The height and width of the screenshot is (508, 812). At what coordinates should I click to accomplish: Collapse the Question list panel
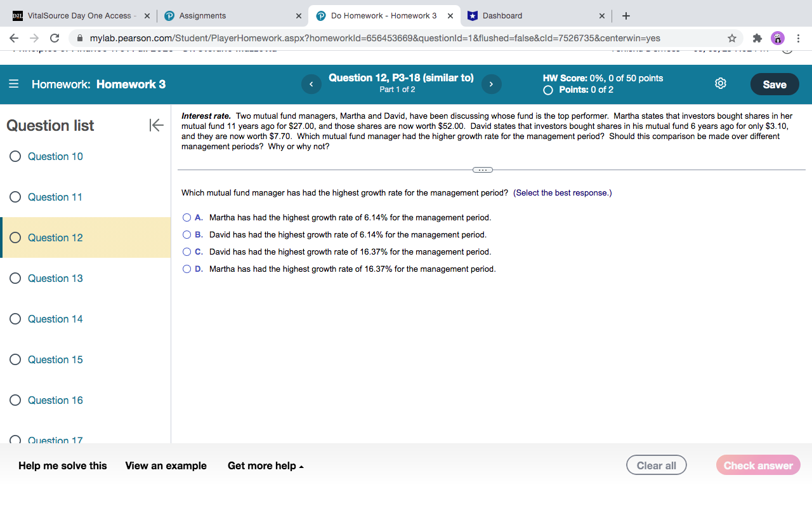click(x=155, y=125)
